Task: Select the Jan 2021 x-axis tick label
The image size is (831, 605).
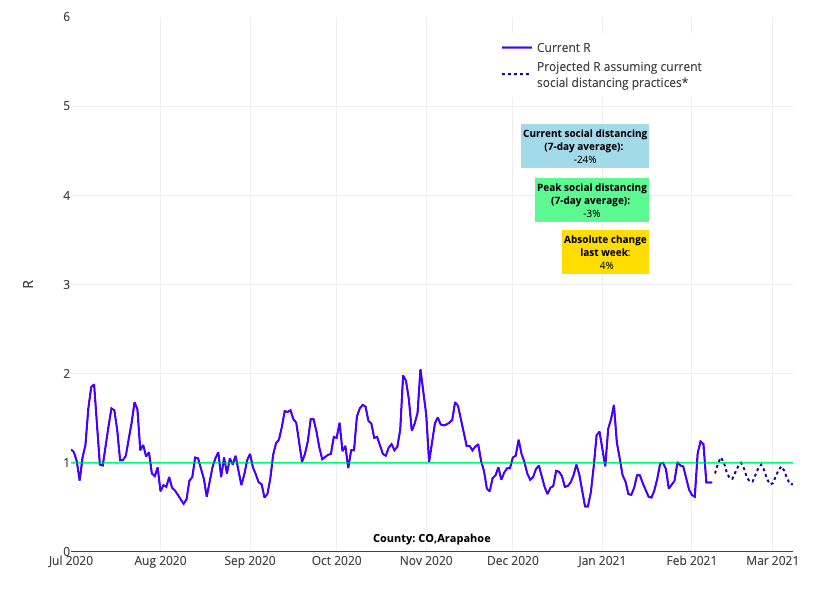Action: point(603,561)
